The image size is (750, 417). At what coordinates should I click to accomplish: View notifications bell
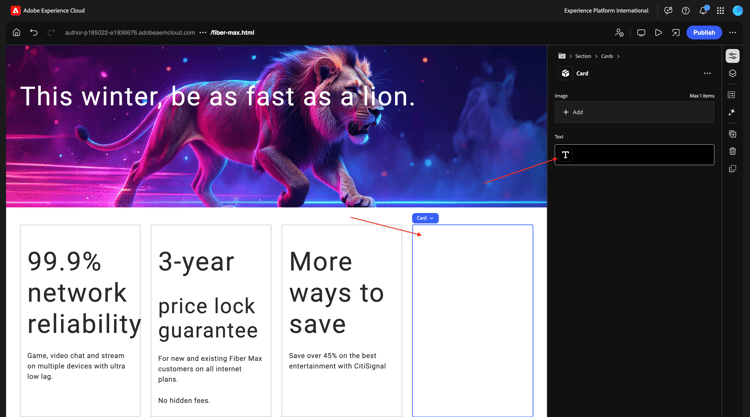703,11
